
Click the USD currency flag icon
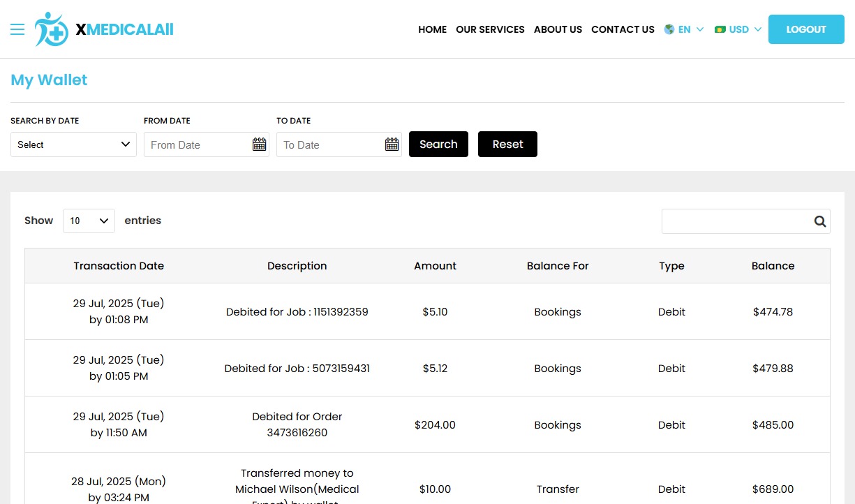[x=720, y=29]
